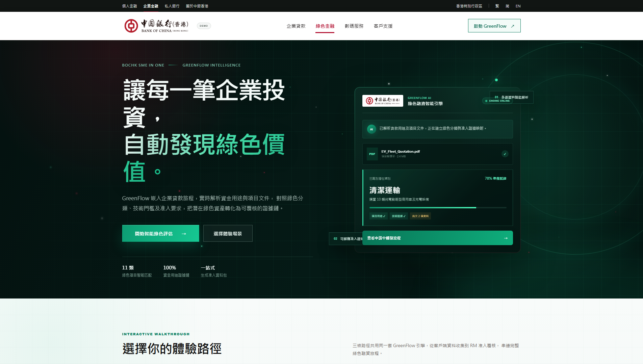Screen dimensions: 643x364
Task: Click the 香港特別行政區 region link
Action: 469,6
